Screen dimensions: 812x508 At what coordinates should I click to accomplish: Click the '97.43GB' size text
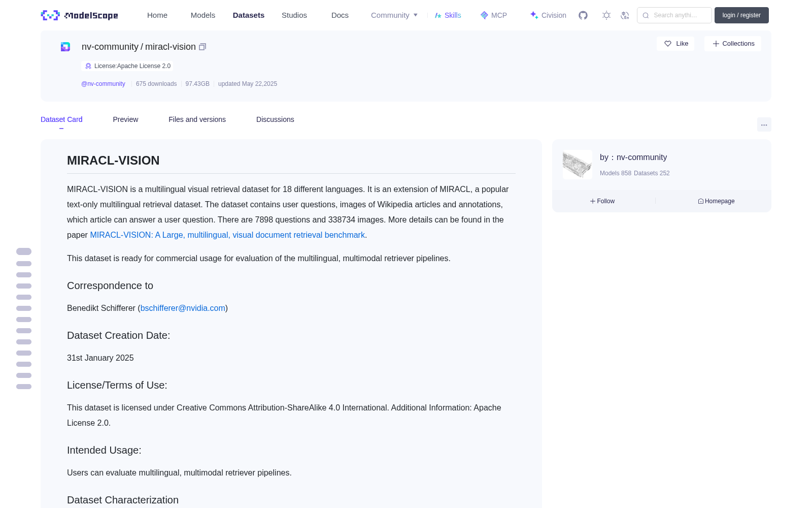coord(197,84)
